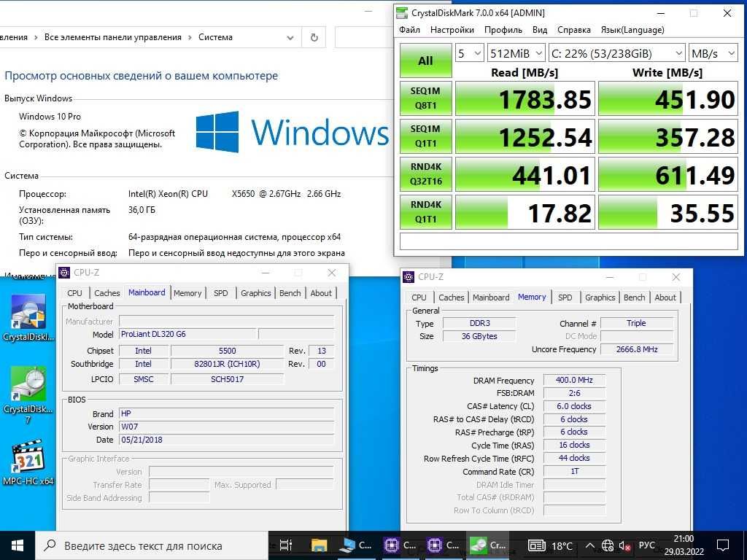Switch to the second CPU-Z taskbar item
The image size is (747, 560).
click(443, 545)
